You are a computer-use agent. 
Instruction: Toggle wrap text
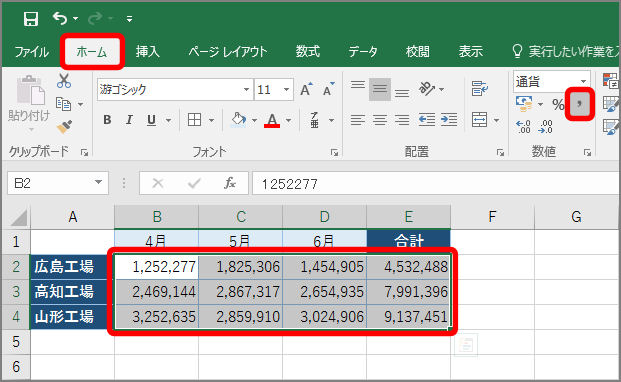pyautogui.click(x=480, y=89)
